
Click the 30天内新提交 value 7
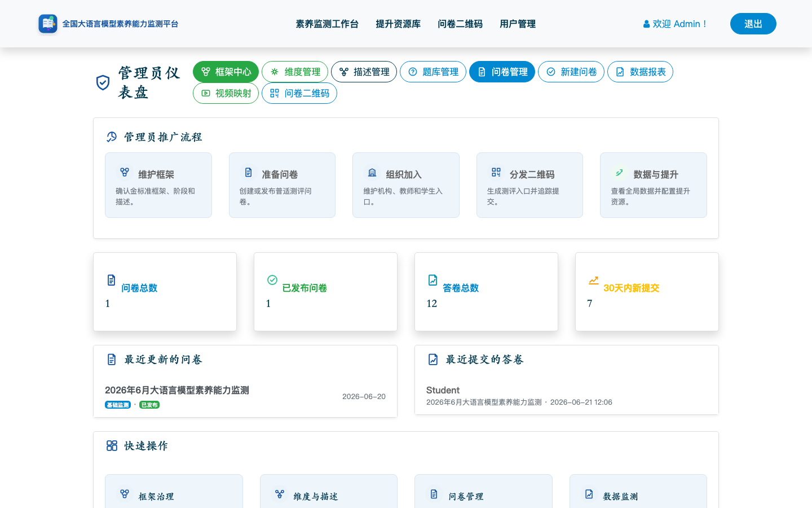590,304
